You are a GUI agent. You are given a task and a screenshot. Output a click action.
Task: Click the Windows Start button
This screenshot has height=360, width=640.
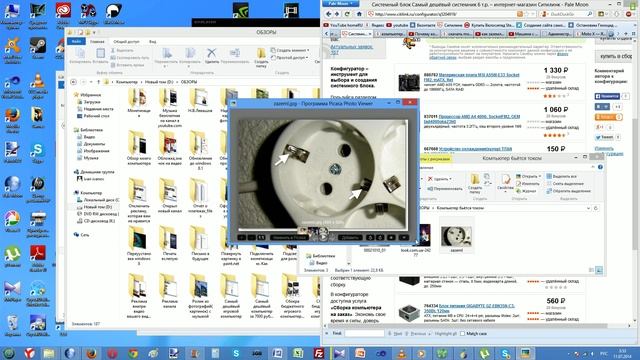[9, 353]
